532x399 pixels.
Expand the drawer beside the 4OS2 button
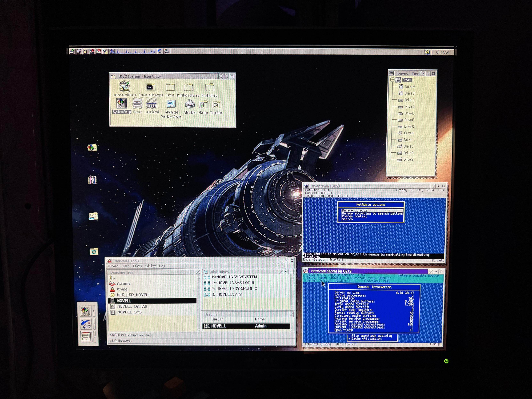point(94,324)
